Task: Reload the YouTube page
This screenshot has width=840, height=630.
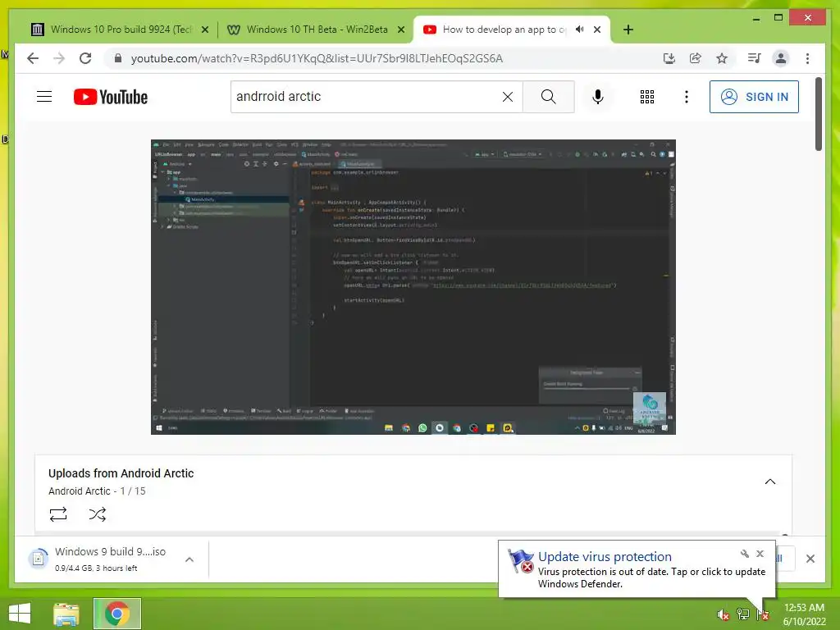Action: (85, 58)
